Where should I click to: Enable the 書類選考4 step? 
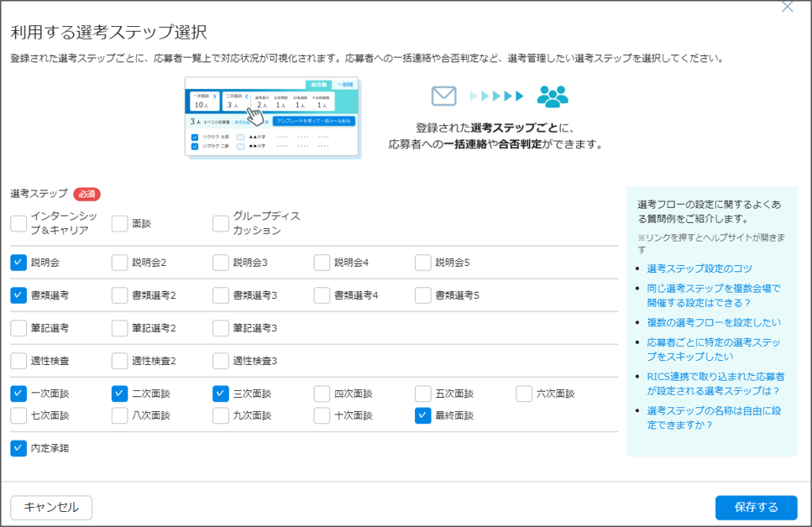(x=322, y=295)
